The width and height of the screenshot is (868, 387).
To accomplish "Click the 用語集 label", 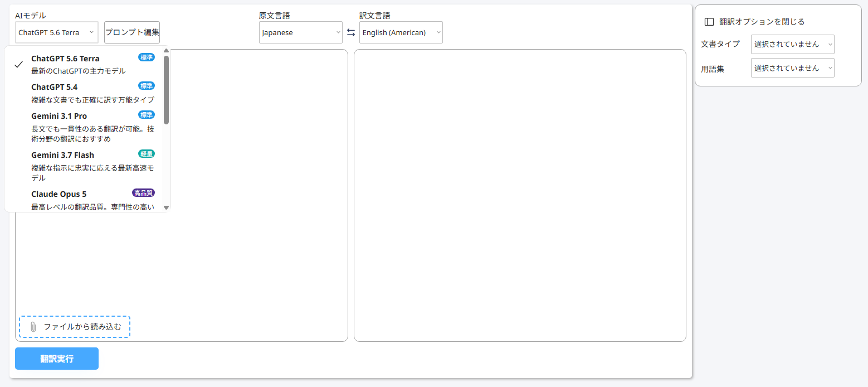I will coord(713,69).
